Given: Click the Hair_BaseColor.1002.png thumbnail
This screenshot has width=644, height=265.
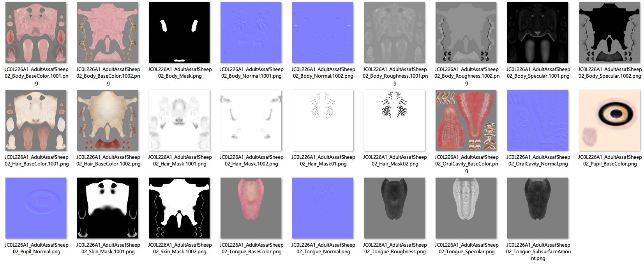Looking at the screenshot, I should 108,120.
